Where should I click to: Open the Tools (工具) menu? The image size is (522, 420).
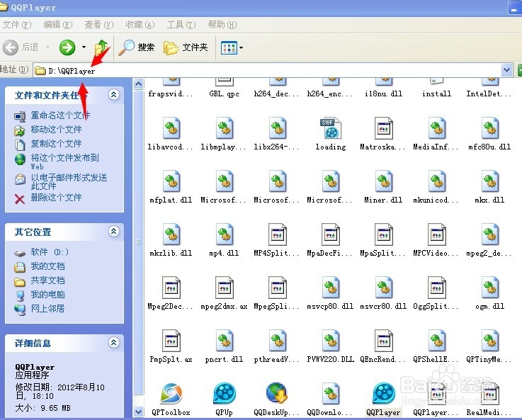181,25
